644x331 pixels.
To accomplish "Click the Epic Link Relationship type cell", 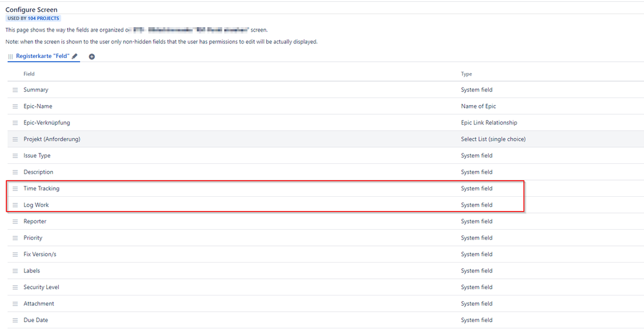I will [489, 123].
